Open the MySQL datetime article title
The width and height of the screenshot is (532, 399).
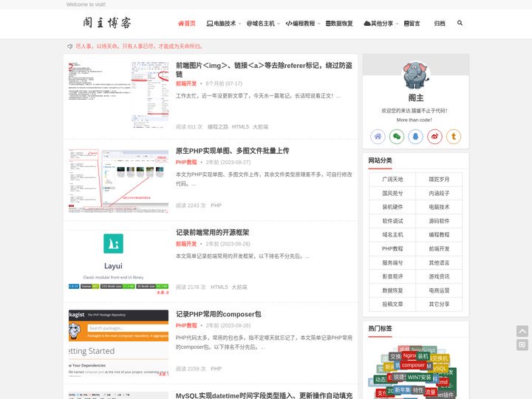pyautogui.click(x=264, y=395)
